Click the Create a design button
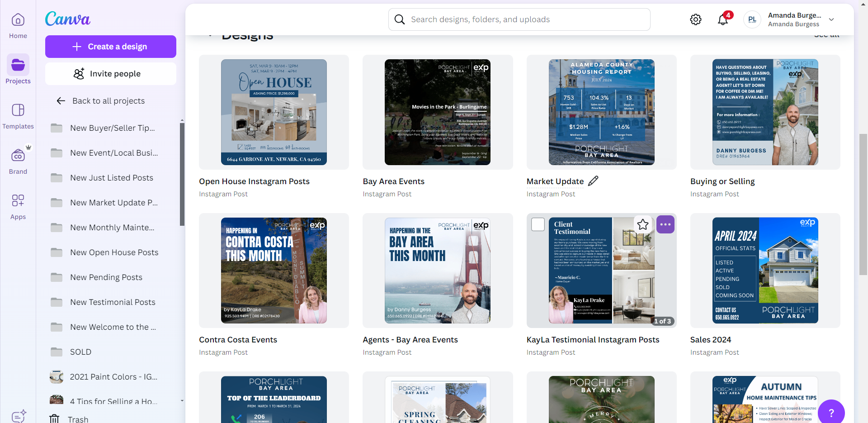The image size is (868, 423). tap(111, 47)
